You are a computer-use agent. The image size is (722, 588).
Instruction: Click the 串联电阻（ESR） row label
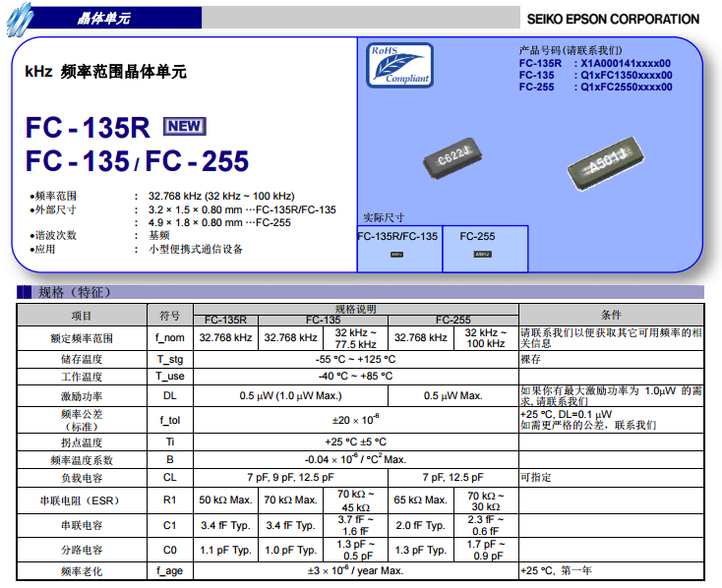[81, 500]
